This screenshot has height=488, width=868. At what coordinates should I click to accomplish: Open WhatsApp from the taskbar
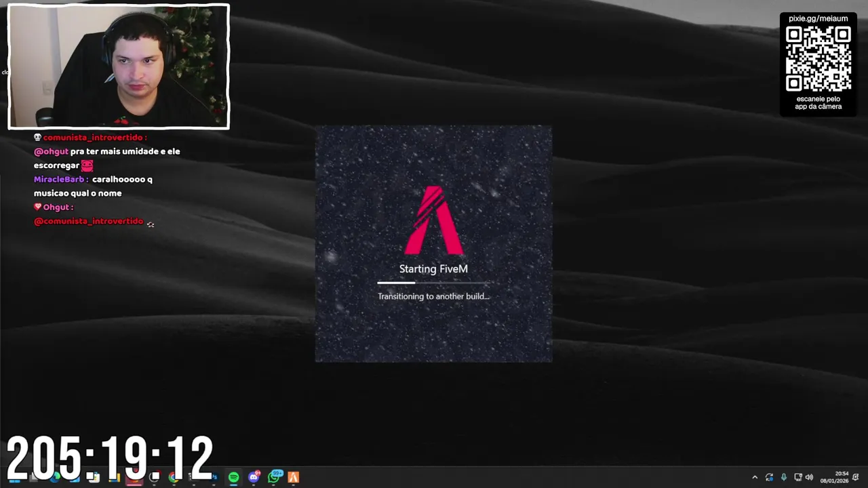pyautogui.click(x=274, y=477)
